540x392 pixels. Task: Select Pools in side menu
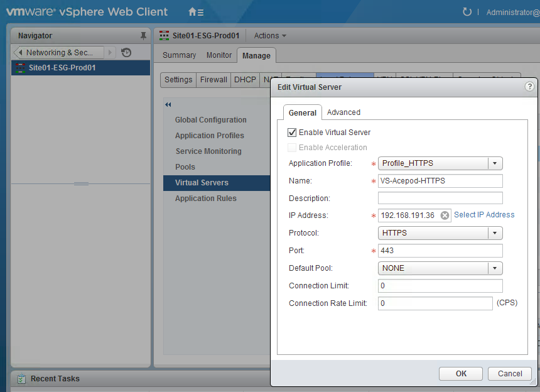click(185, 167)
